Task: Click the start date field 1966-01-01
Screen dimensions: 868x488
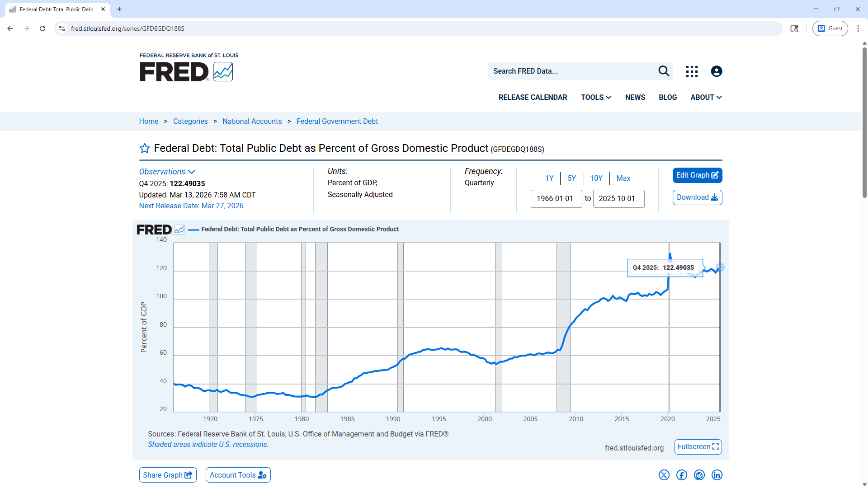Action: click(x=556, y=198)
